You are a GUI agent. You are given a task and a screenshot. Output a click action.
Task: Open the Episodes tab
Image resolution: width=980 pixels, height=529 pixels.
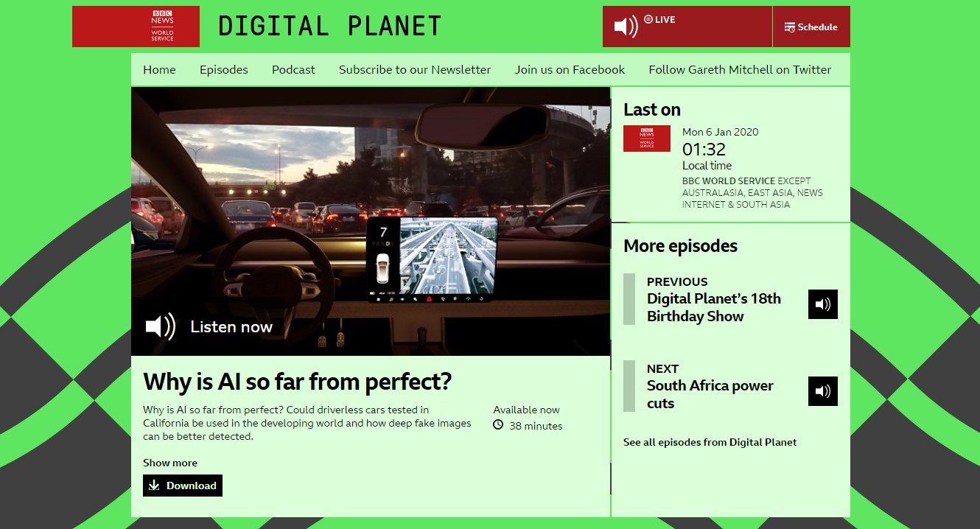(x=224, y=70)
